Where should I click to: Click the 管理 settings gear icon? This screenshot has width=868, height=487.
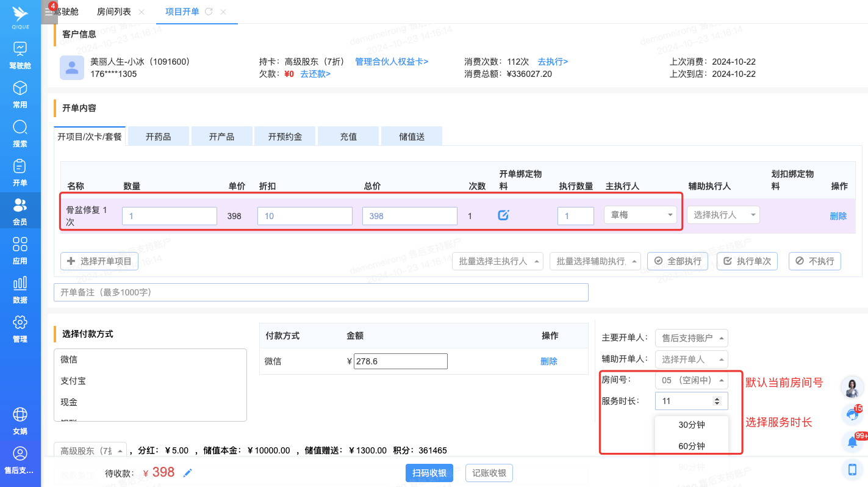coord(20,322)
